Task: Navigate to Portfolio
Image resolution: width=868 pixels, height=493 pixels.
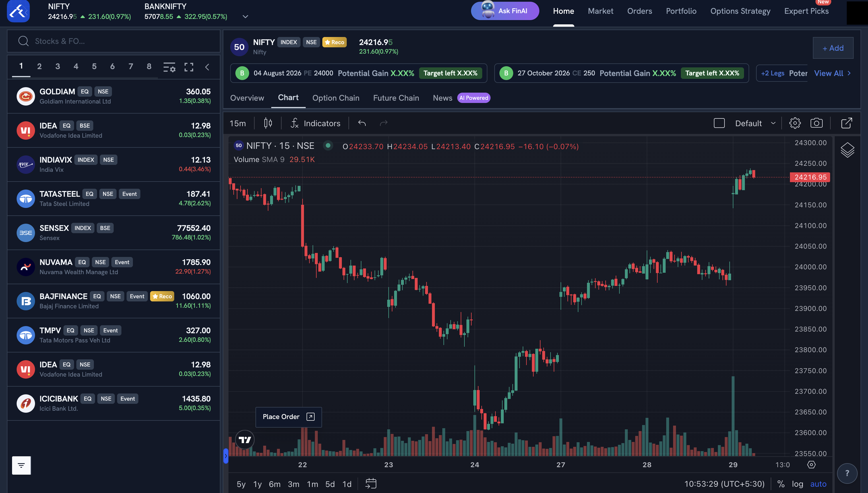Action: tap(681, 11)
